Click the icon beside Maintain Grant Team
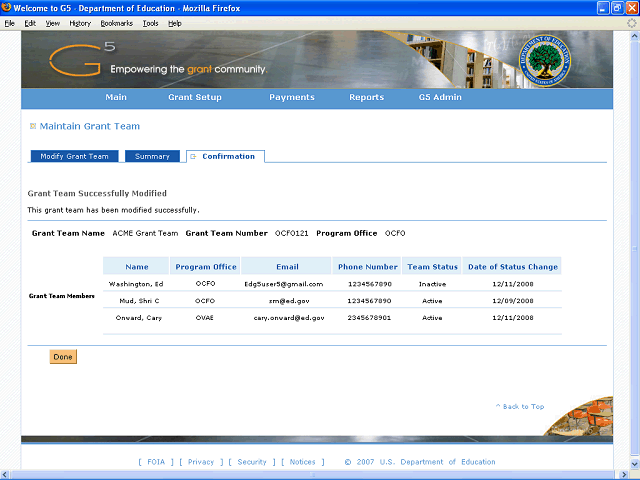 pyautogui.click(x=33, y=126)
